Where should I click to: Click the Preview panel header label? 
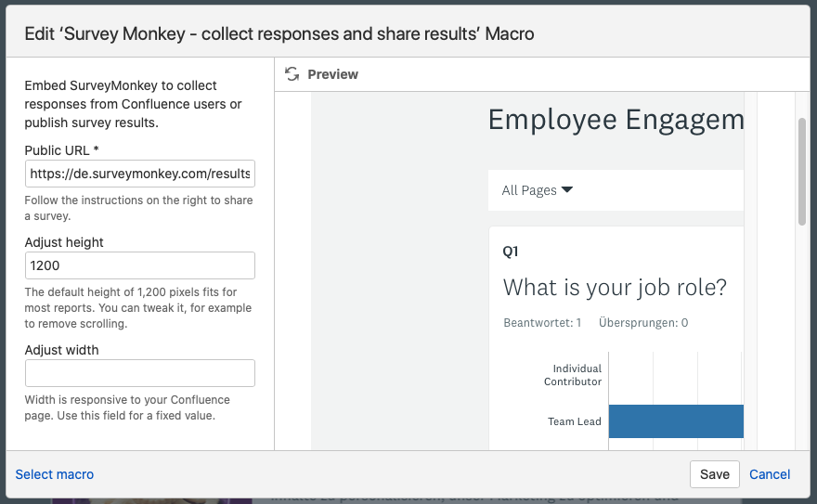(x=333, y=74)
